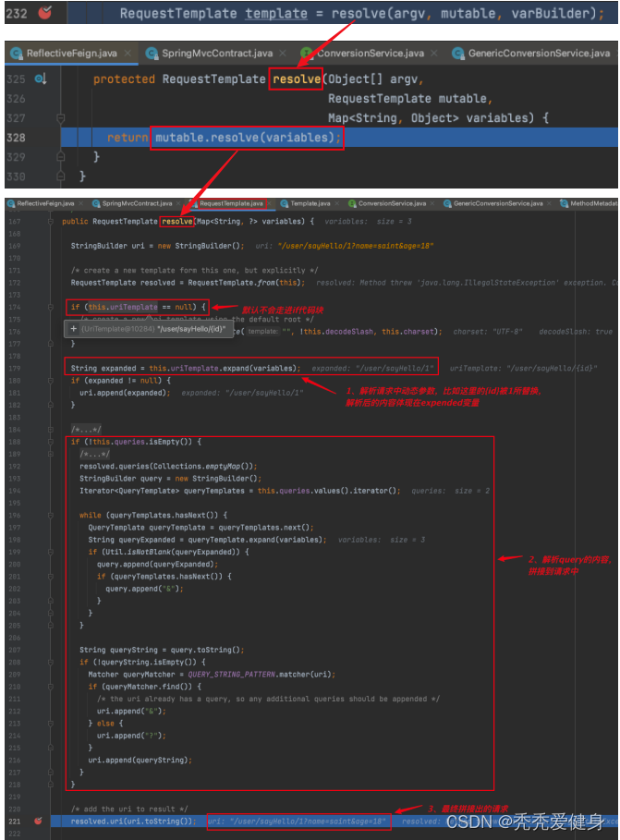Collapse the if block at line 180

51,381
